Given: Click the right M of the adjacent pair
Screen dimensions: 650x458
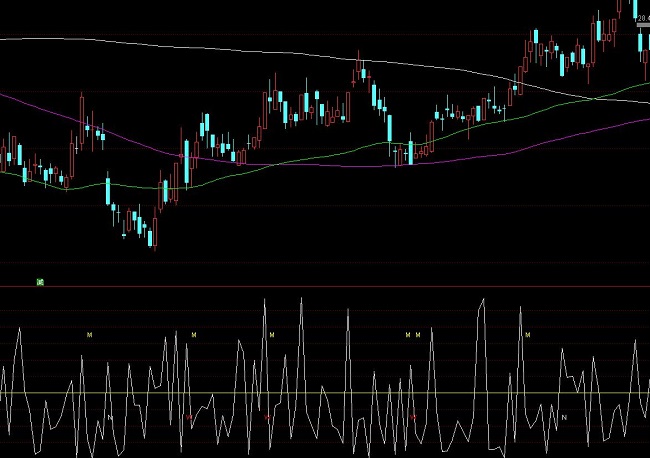Looking at the screenshot, I should point(418,334).
